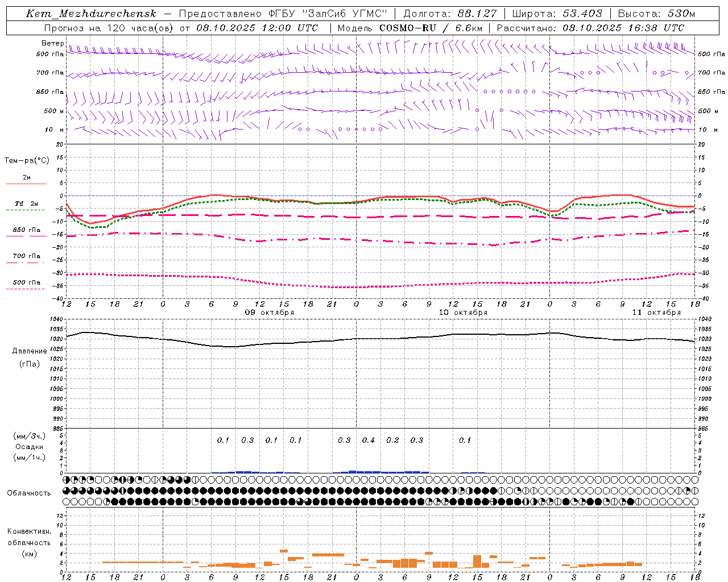This screenshot has width=728, height=582.
Task: Click the Td 2м legend entry
Action: click(x=27, y=203)
